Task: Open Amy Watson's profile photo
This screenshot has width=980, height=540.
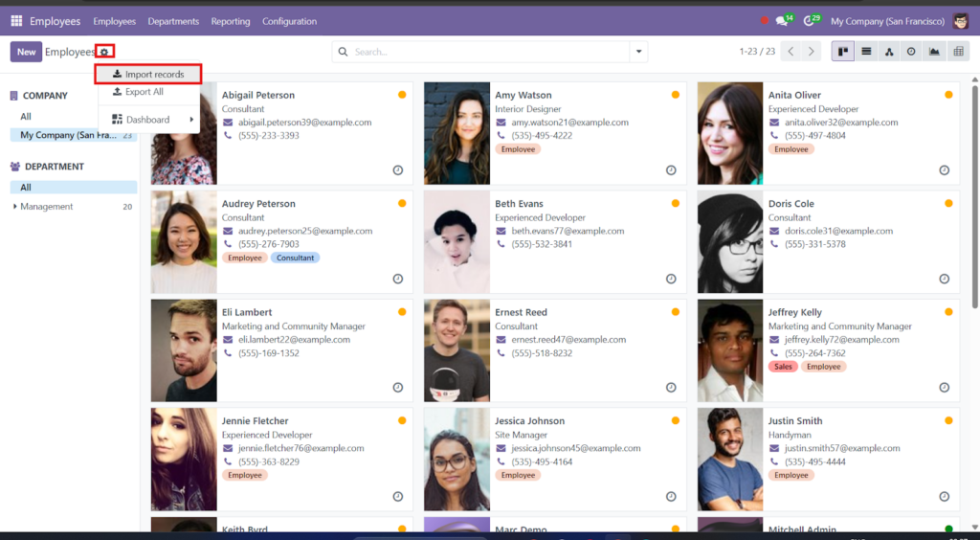Action: pos(457,133)
